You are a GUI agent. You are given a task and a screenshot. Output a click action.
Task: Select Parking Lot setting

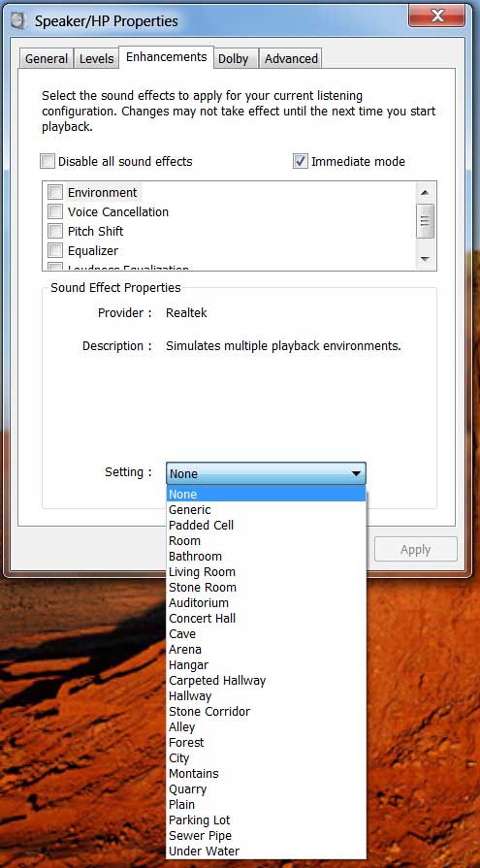tap(267, 820)
